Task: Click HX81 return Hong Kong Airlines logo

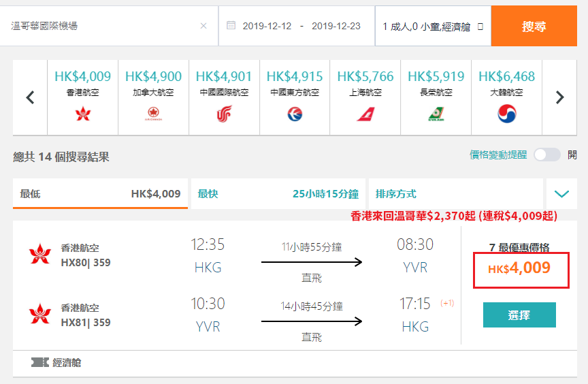Action: pyautogui.click(x=40, y=313)
